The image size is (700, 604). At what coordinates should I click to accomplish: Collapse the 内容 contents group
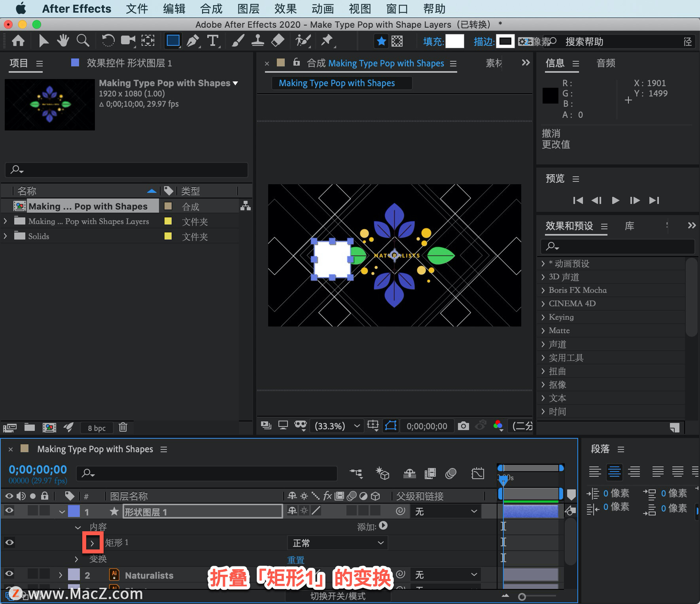(78, 527)
